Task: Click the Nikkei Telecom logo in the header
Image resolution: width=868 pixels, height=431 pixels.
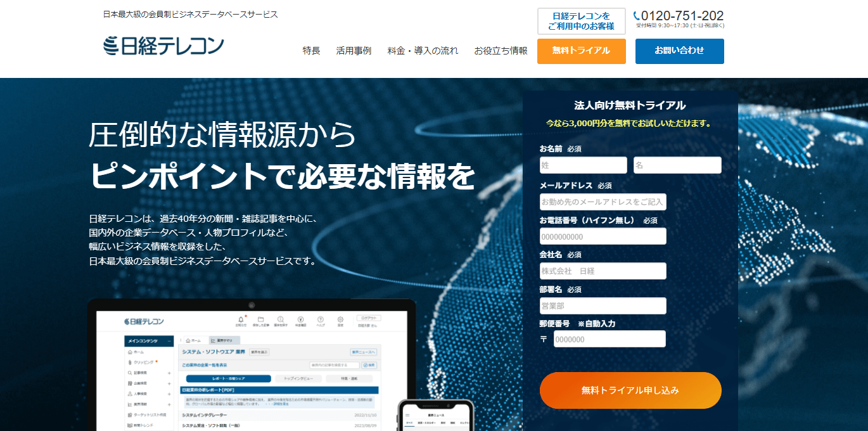Action: point(163,46)
